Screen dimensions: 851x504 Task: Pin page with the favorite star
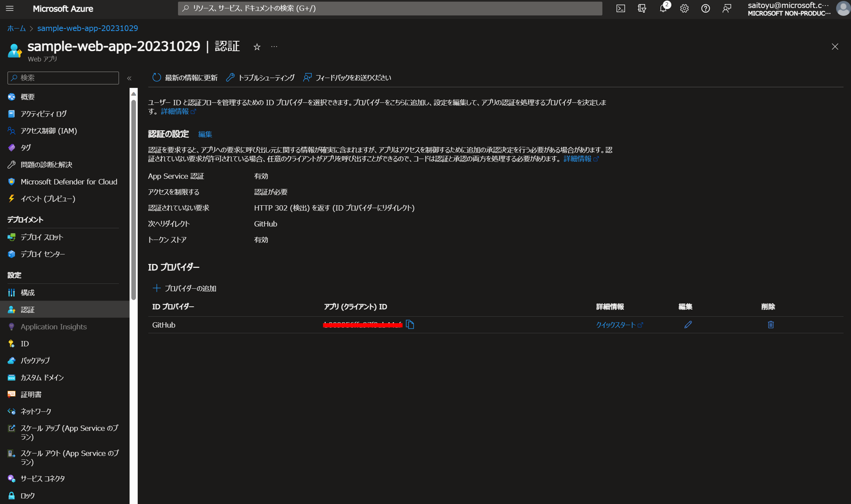[x=257, y=47]
